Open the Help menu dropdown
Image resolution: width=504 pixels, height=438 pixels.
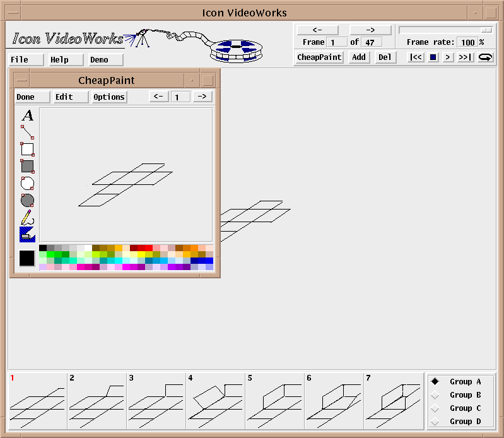pyautogui.click(x=66, y=60)
